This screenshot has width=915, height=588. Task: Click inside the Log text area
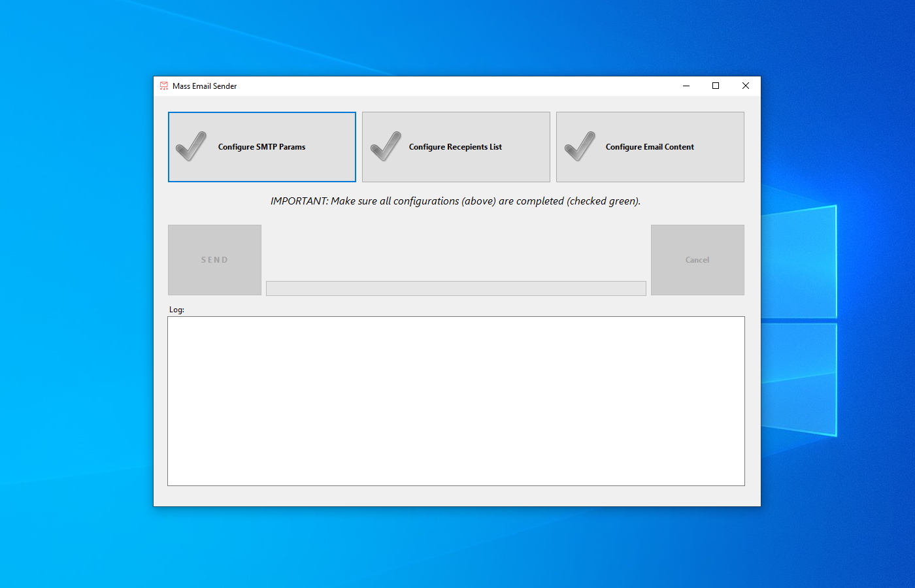456,401
